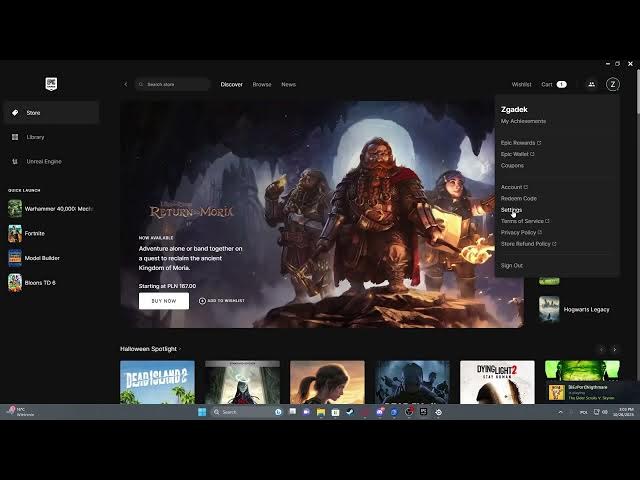Open Account from profile menu
Viewport: 640px width, 480px height.
[x=514, y=187]
